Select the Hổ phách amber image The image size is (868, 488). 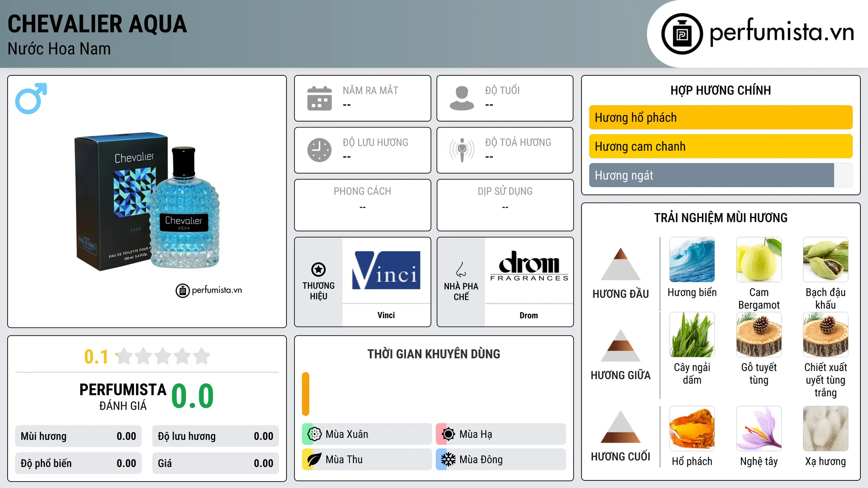pos(692,429)
